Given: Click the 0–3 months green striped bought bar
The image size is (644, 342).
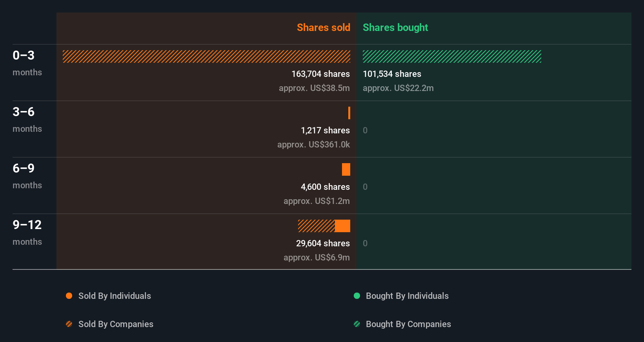Looking at the screenshot, I should pyautogui.click(x=452, y=56).
